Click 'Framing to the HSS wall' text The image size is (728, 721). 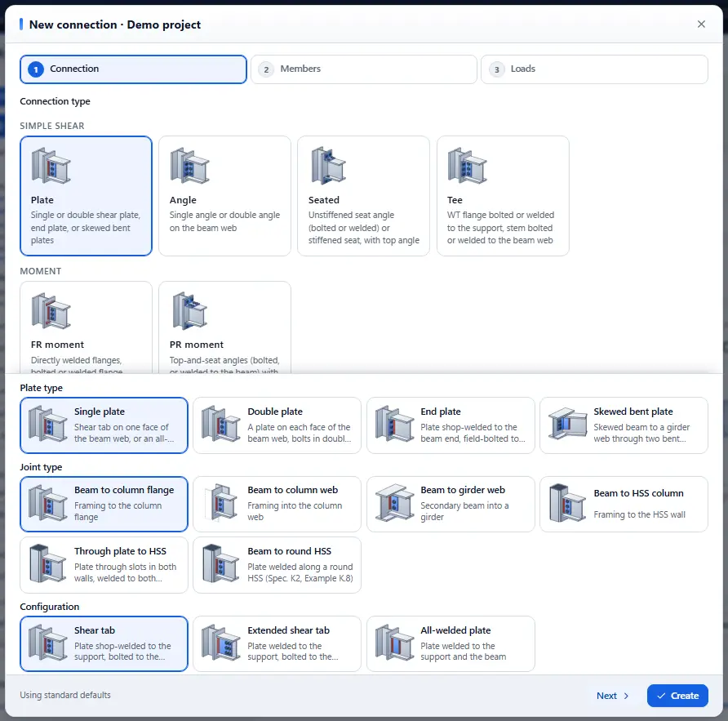coord(639,514)
